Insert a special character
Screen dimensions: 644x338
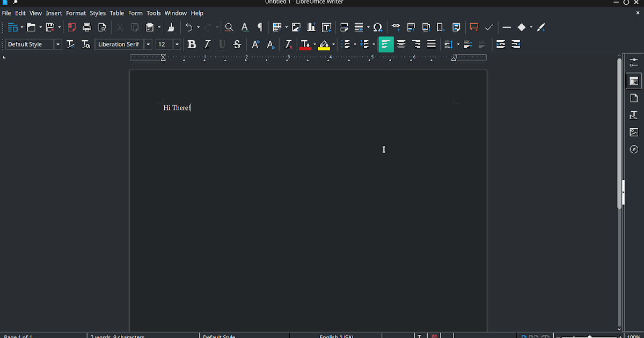click(377, 27)
